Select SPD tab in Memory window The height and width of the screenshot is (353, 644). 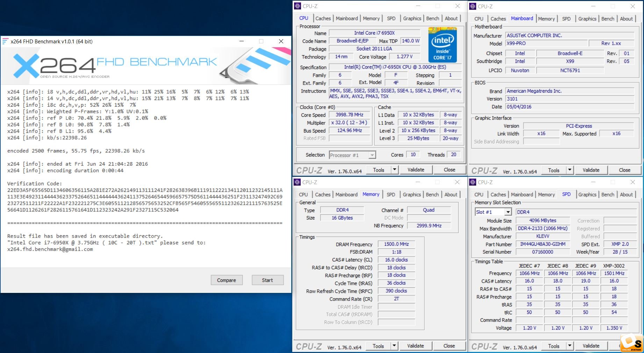(391, 195)
